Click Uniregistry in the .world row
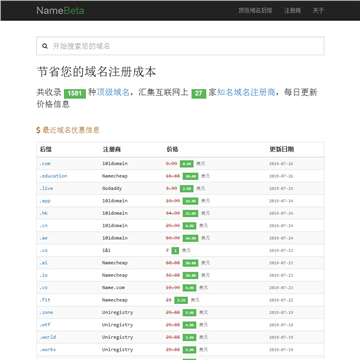The image size is (360, 360). (x=118, y=337)
